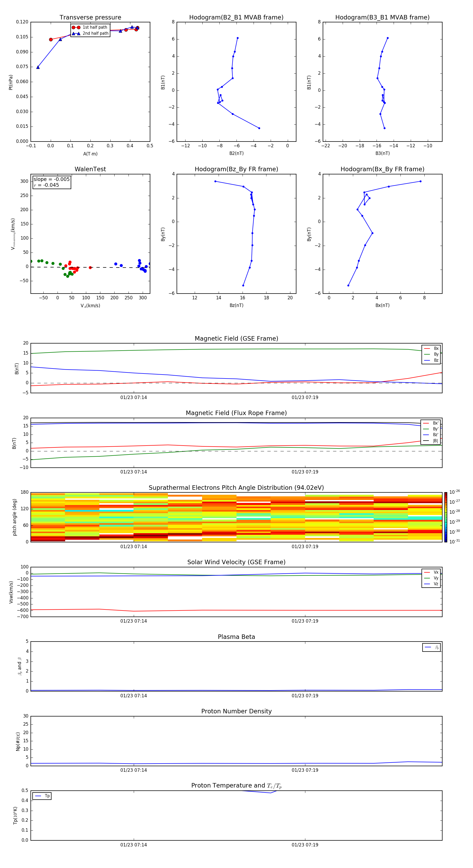
Task: Click '01/23 07:14' tick under GSE magnetic field plot
Action: pyautogui.click(x=134, y=398)
